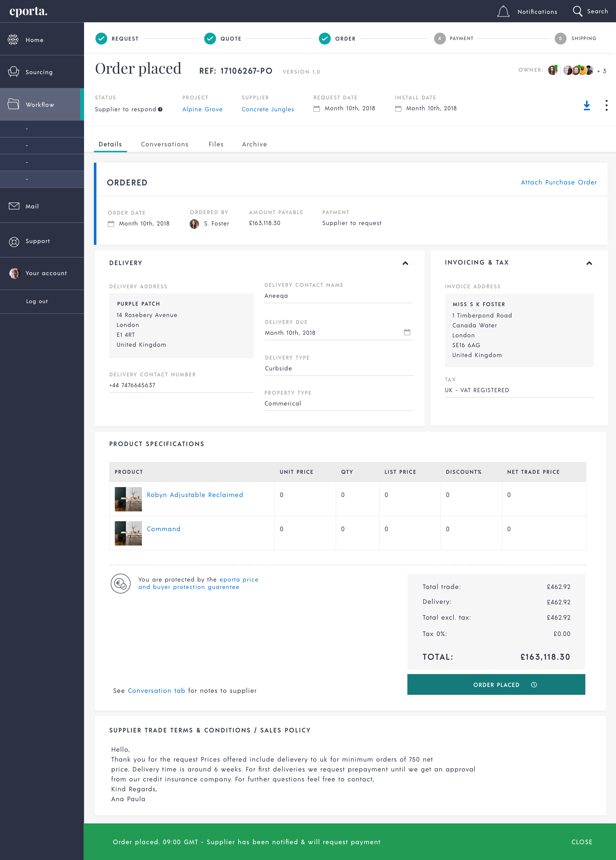Click the status help question icon
This screenshot has height=860, width=616.
[x=160, y=109]
